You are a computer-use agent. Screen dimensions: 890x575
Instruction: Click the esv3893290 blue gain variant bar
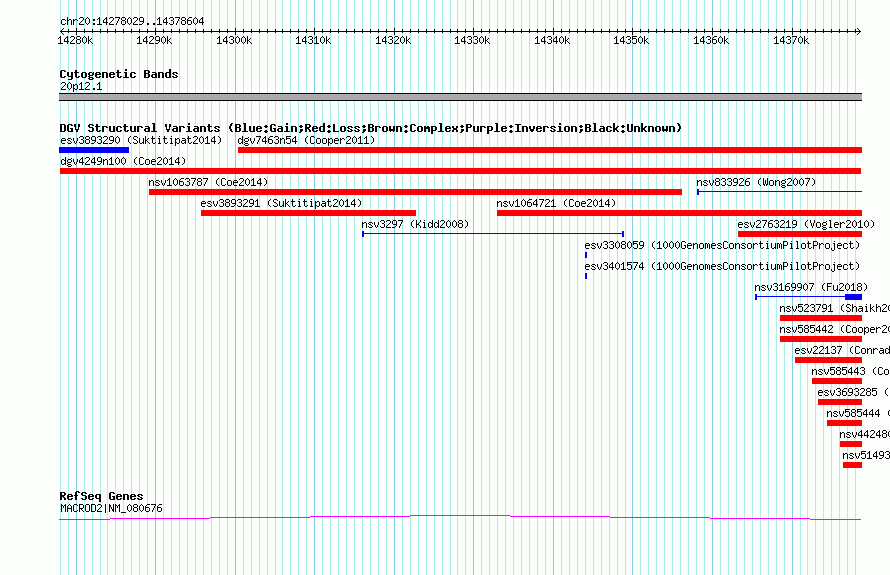click(x=94, y=150)
